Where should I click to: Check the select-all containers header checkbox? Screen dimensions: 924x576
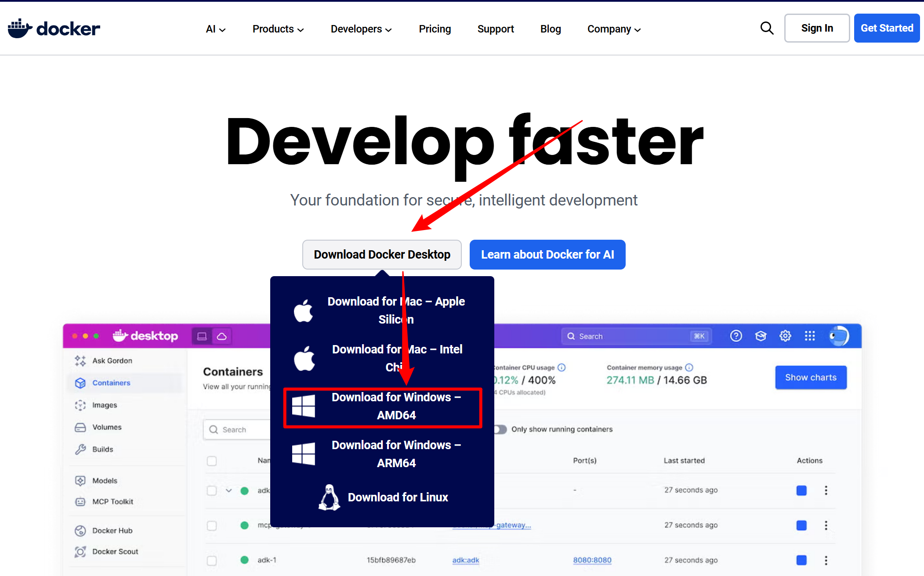212,461
